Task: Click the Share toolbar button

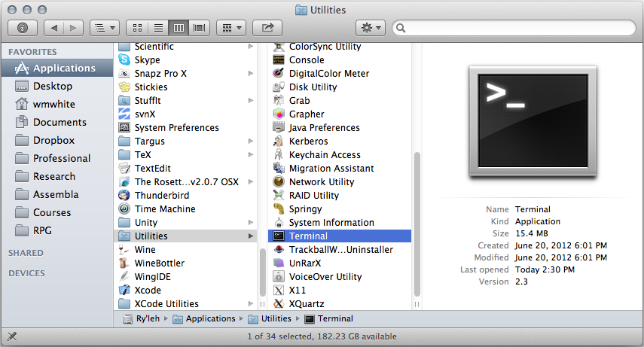Action: click(x=267, y=28)
